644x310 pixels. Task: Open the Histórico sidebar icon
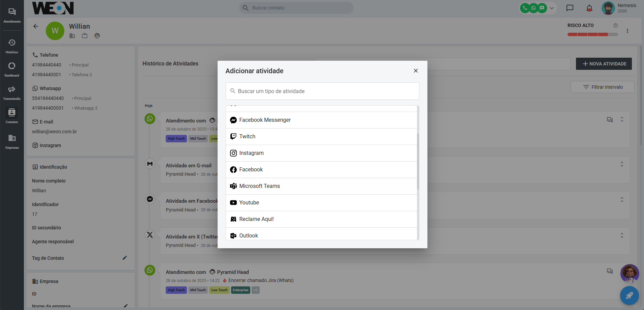[x=12, y=46]
